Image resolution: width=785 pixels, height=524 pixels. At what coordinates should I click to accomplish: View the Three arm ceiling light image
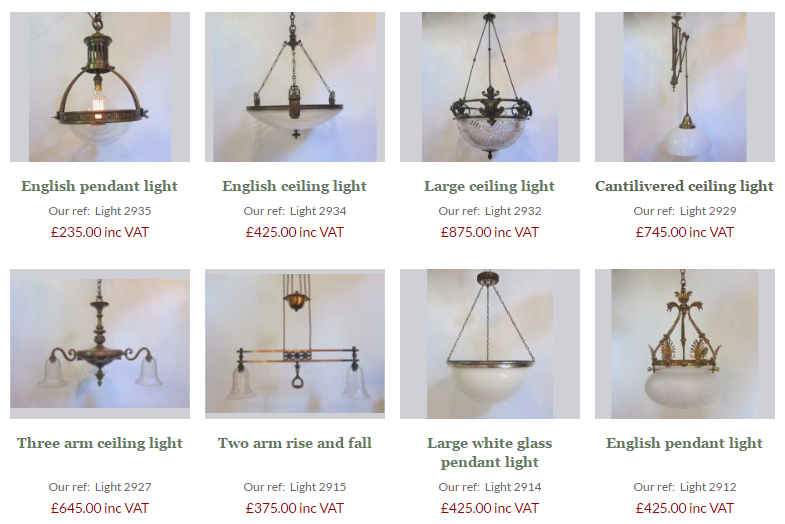100,344
